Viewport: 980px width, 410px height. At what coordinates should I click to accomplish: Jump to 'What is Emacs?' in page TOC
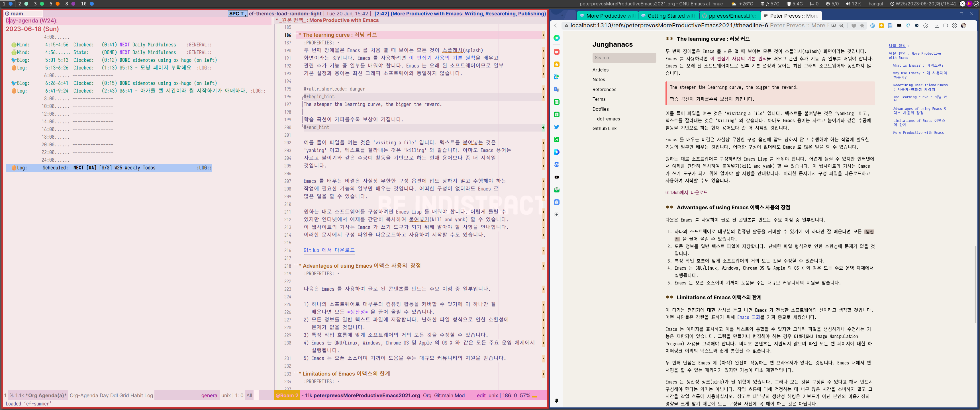tap(918, 65)
